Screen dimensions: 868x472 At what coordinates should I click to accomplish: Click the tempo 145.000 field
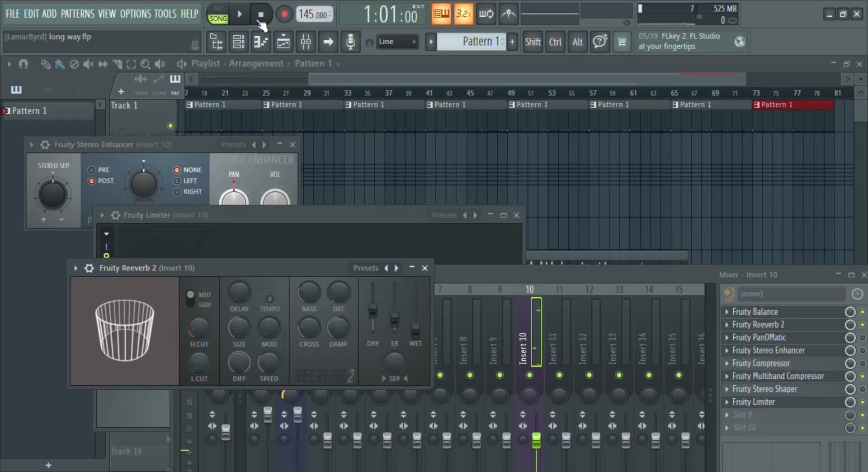(315, 14)
